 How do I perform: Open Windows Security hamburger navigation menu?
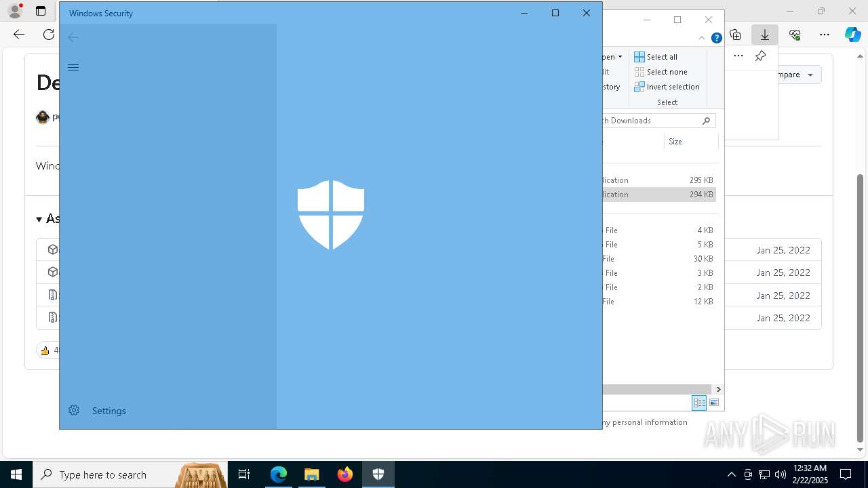point(73,67)
